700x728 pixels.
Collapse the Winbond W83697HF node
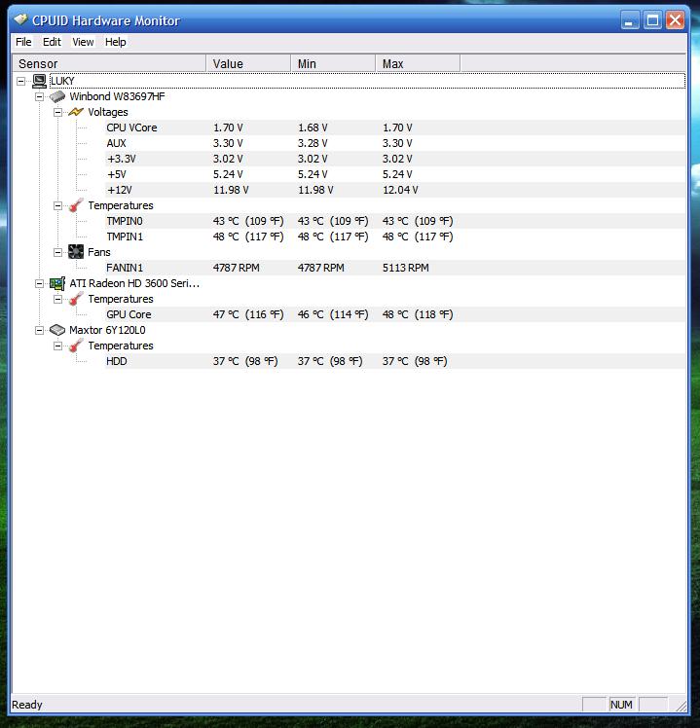tap(40, 96)
